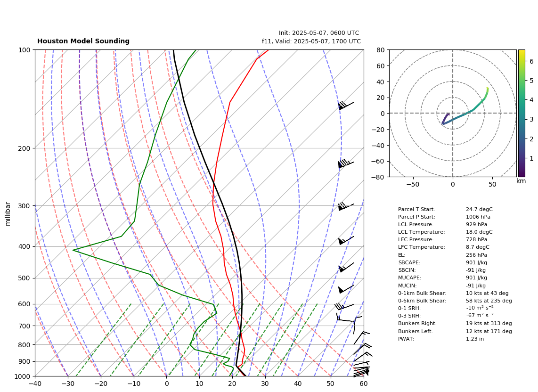Click the "MUCAPE:" label

click(409, 278)
